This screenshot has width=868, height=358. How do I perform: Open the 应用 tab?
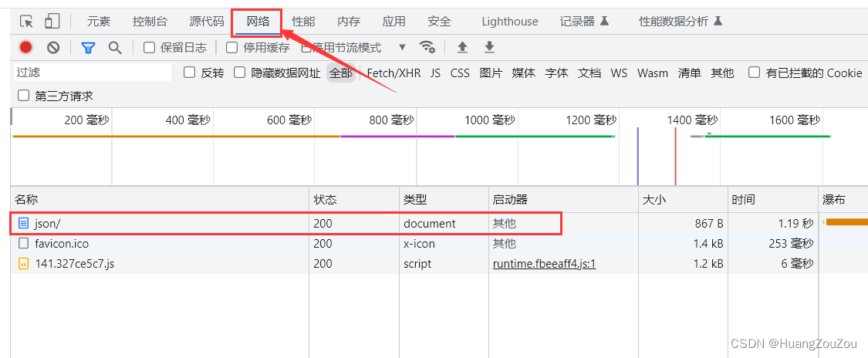click(x=394, y=22)
